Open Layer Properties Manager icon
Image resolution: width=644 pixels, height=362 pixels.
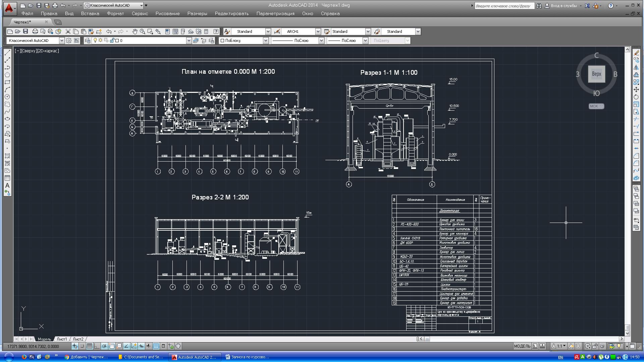[x=88, y=41]
